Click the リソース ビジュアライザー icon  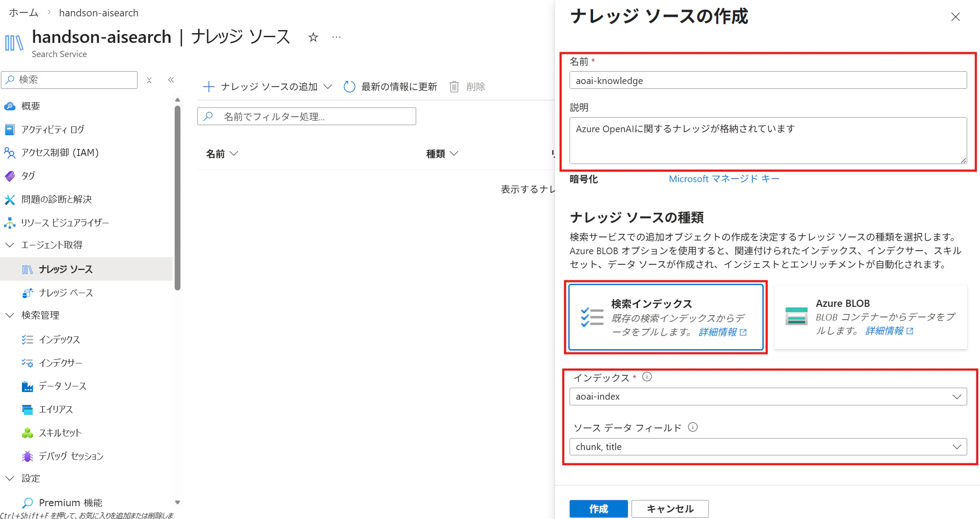(10, 223)
